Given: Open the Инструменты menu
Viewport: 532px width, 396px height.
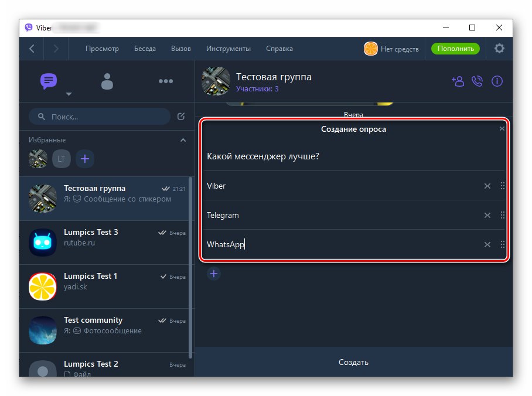Looking at the screenshot, I should coord(229,49).
